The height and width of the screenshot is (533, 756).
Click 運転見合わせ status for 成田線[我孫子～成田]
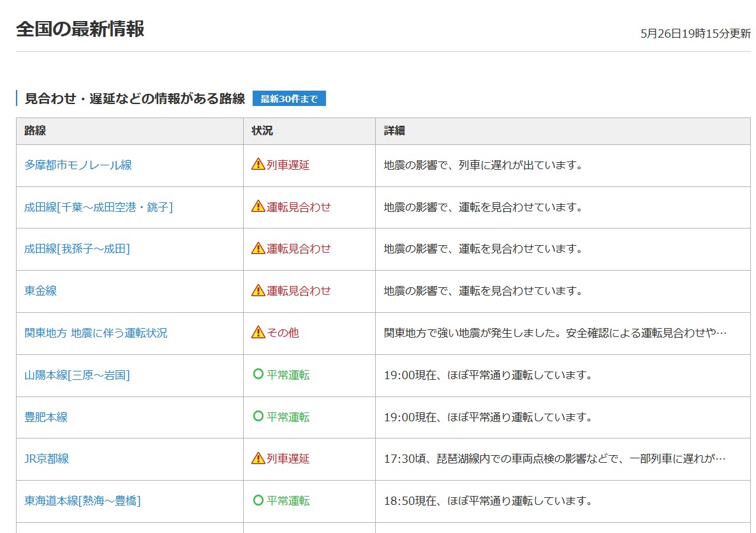coord(299,248)
